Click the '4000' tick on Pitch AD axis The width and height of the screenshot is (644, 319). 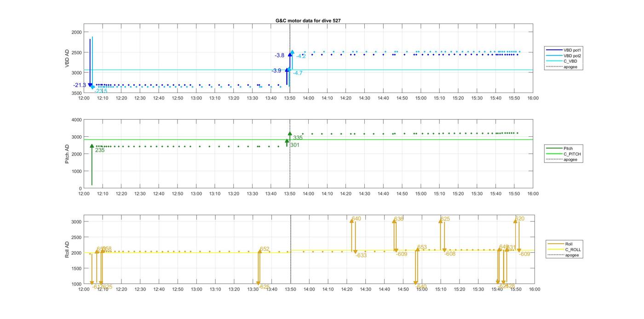pyautogui.click(x=76, y=120)
